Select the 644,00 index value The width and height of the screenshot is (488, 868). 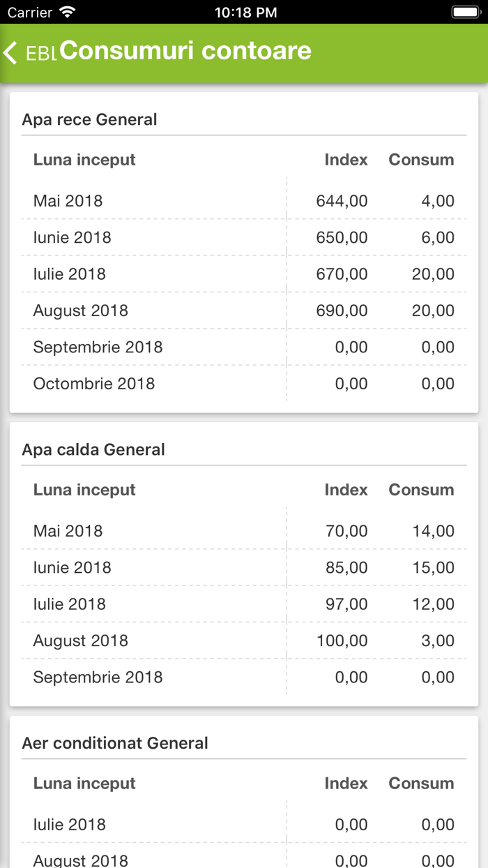pyautogui.click(x=342, y=201)
